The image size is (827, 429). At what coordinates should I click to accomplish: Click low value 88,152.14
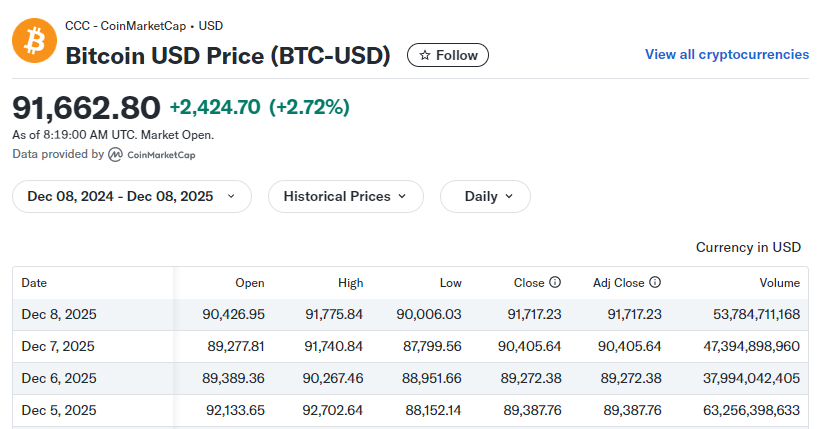pyautogui.click(x=433, y=411)
